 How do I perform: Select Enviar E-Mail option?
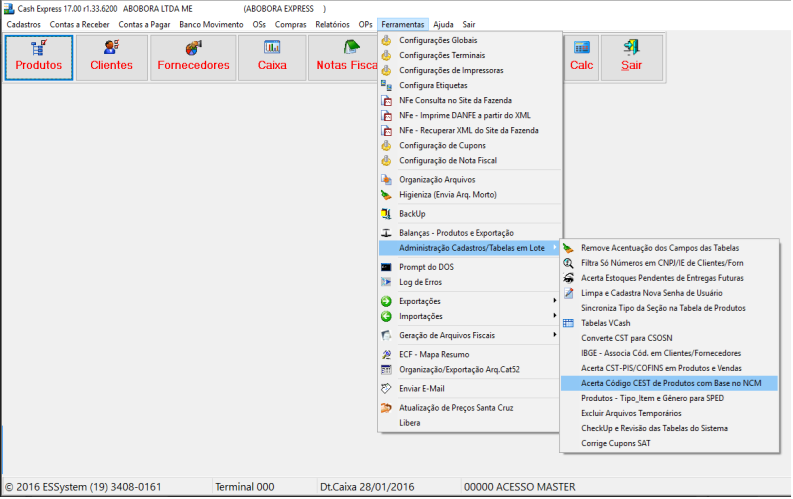coord(421,388)
